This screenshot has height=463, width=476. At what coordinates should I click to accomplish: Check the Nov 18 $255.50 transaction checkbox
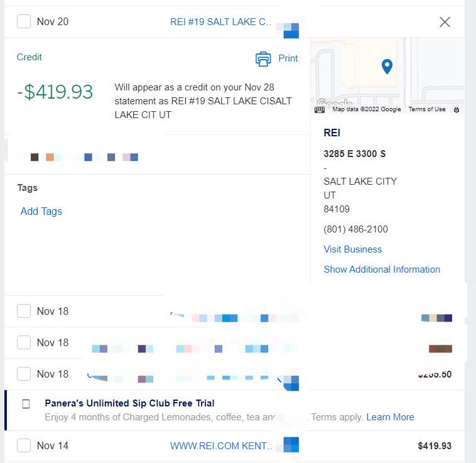[24, 374]
